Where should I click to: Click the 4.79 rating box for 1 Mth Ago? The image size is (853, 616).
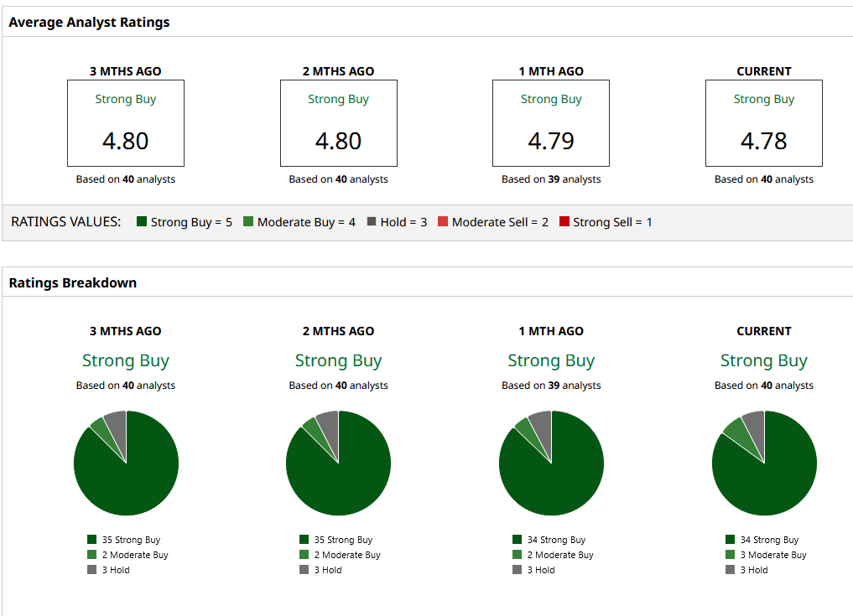pos(551,123)
